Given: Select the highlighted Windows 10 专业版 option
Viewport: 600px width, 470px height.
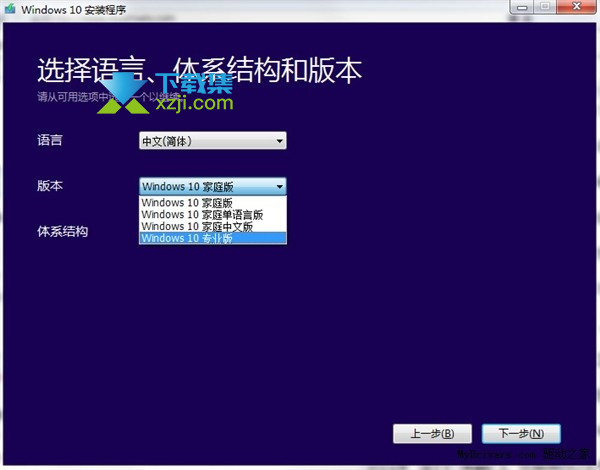Looking at the screenshot, I should 213,238.
